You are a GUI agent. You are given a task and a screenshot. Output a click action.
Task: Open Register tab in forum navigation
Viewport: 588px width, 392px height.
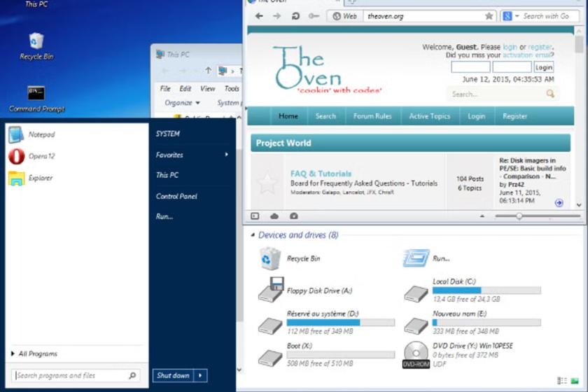[x=515, y=116]
